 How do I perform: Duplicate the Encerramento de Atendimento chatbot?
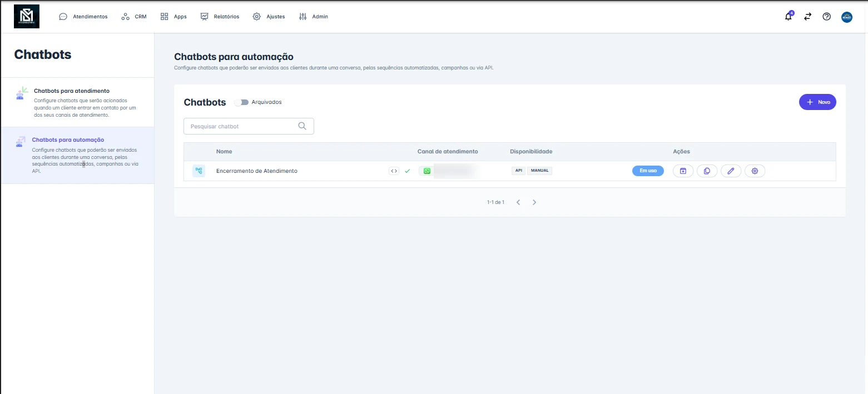click(x=707, y=171)
